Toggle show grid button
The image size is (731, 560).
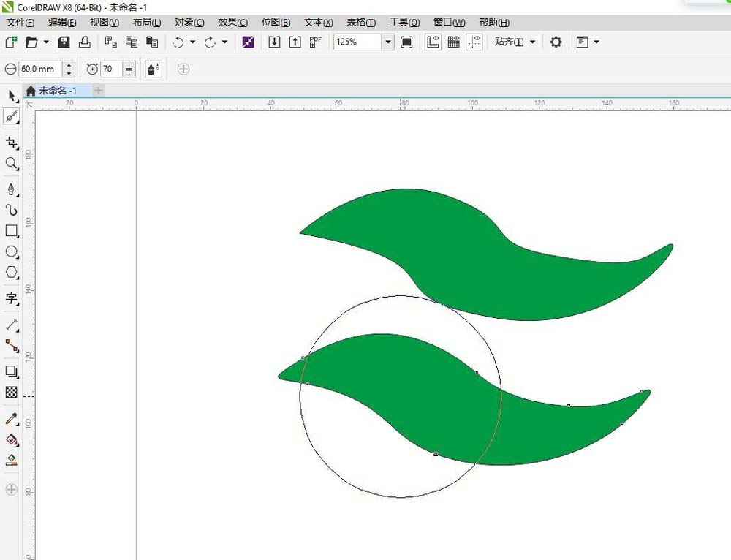pos(454,42)
